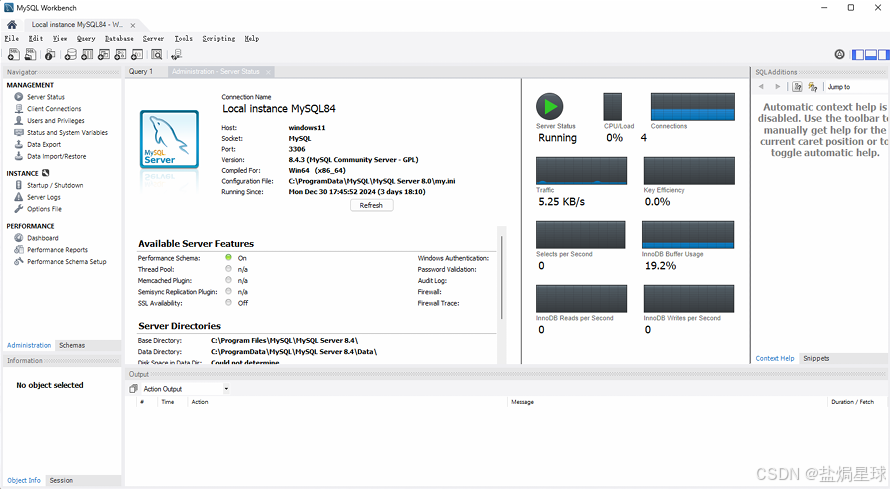Viewport: 890px width, 489px height.
Task: Open the Server menu
Action: (x=153, y=39)
